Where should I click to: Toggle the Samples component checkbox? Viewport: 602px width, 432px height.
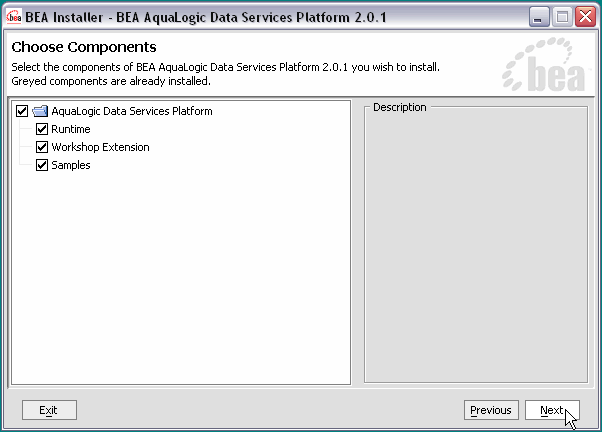[x=42, y=165]
